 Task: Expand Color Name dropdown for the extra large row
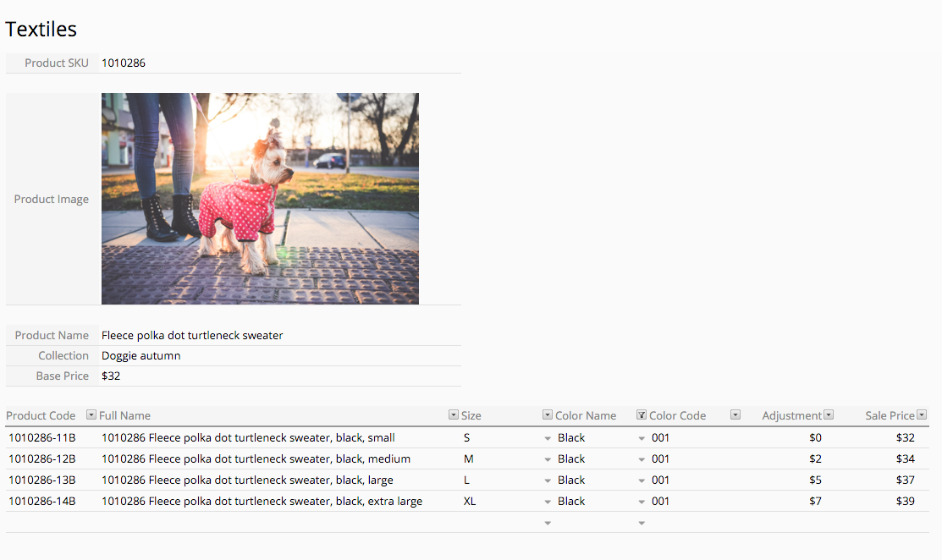point(642,502)
